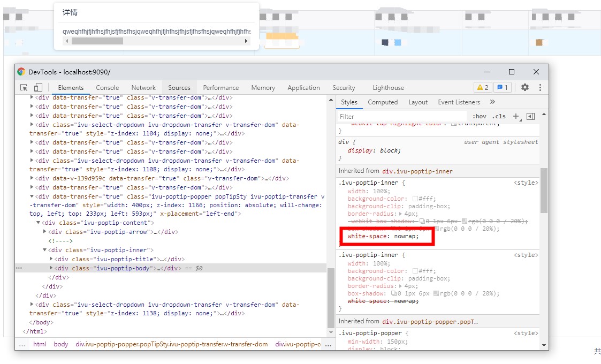Click the html breadcrumb
The image size is (601, 364).
point(40,344)
